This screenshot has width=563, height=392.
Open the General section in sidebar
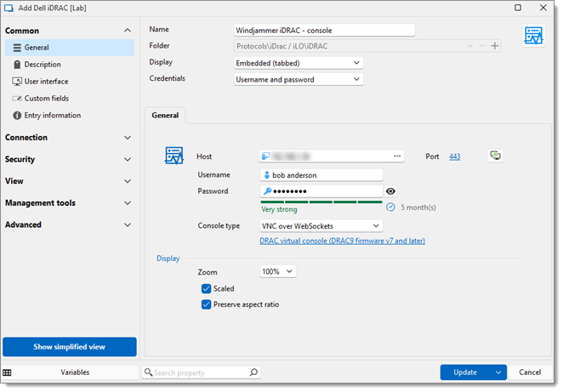(70, 48)
